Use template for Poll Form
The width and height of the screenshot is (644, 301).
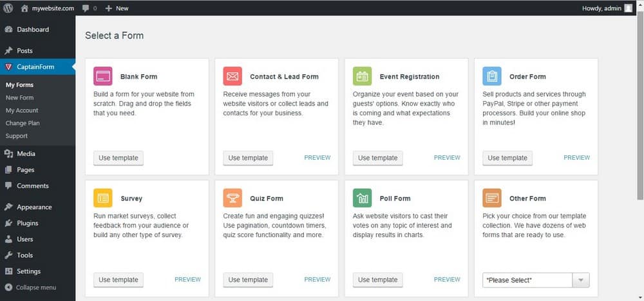pyautogui.click(x=378, y=280)
